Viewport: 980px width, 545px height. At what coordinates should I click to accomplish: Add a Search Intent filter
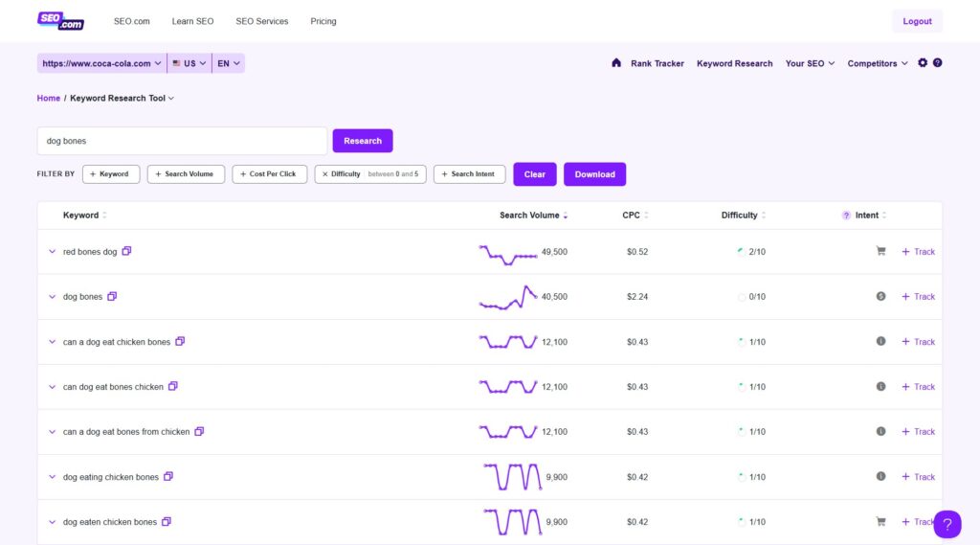tap(469, 174)
